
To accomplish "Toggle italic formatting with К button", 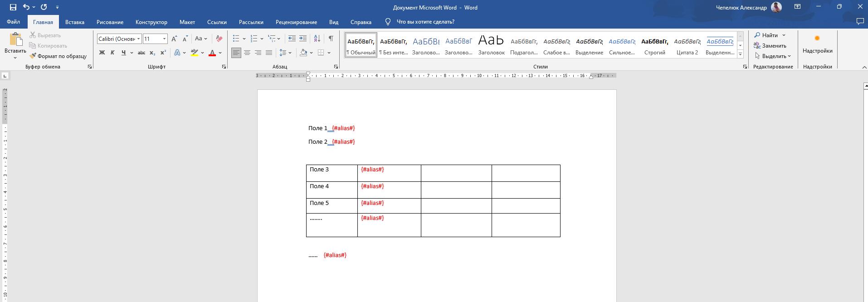I will tap(112, 53).
